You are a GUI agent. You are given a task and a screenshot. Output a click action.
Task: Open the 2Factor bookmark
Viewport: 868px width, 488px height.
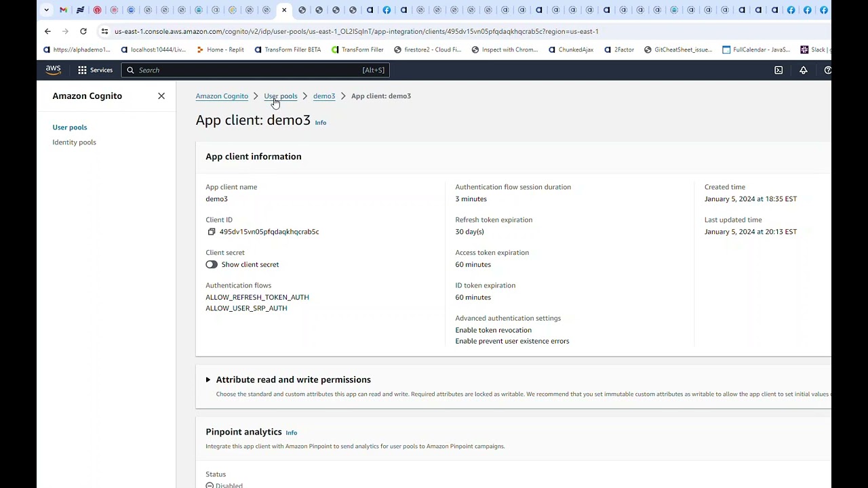(618, 49)
